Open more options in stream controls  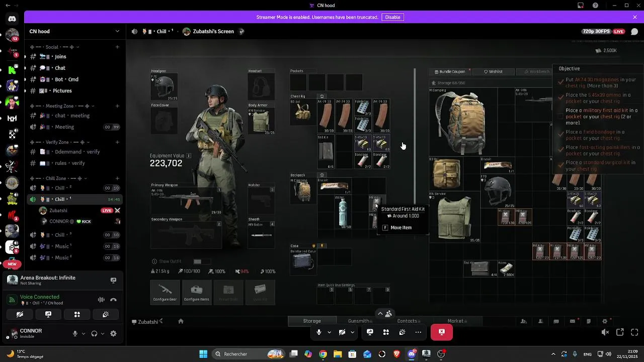[418, 332]
